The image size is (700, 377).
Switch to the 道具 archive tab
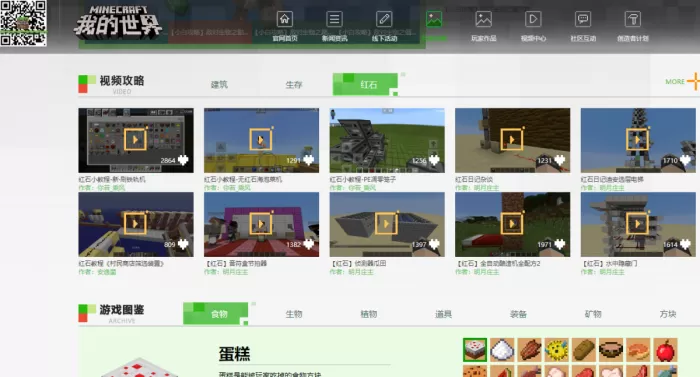pyautogui.click(x=443, y=314)
